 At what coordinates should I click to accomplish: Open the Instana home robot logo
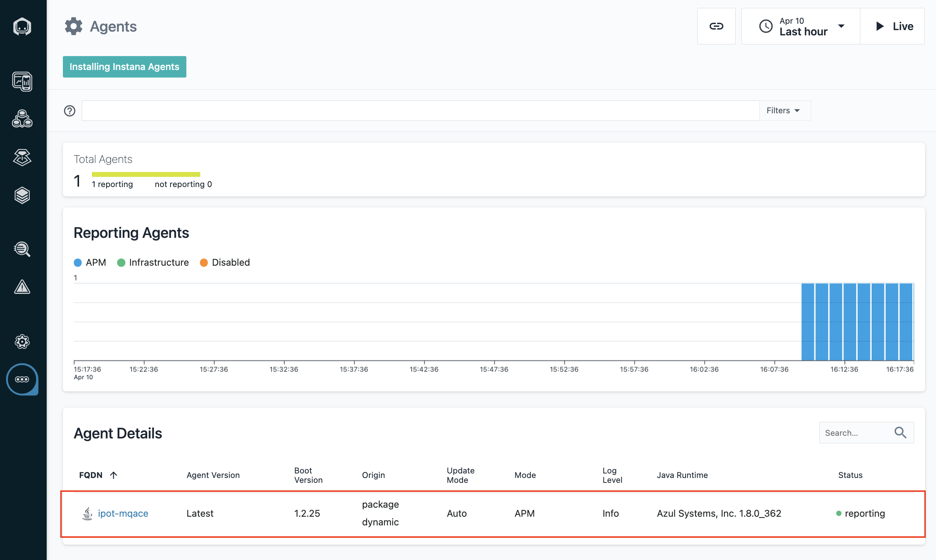(x=22, y=26)
